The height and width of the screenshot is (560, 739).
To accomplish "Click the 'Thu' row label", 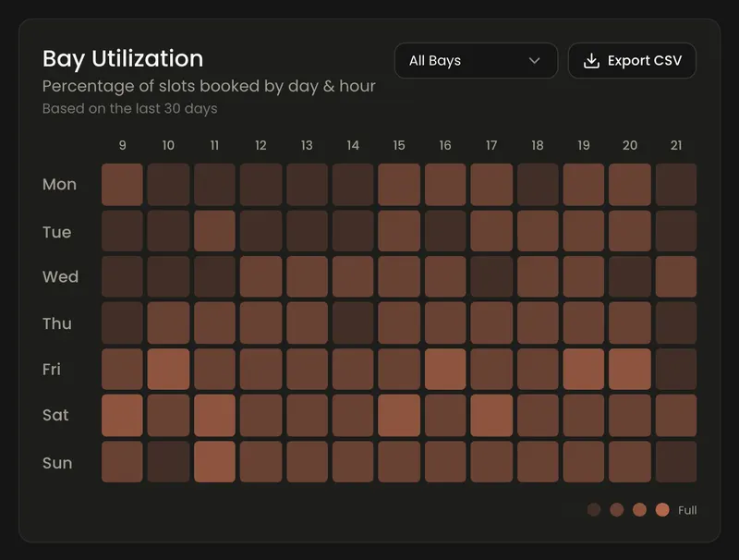I will pos(57,323).
